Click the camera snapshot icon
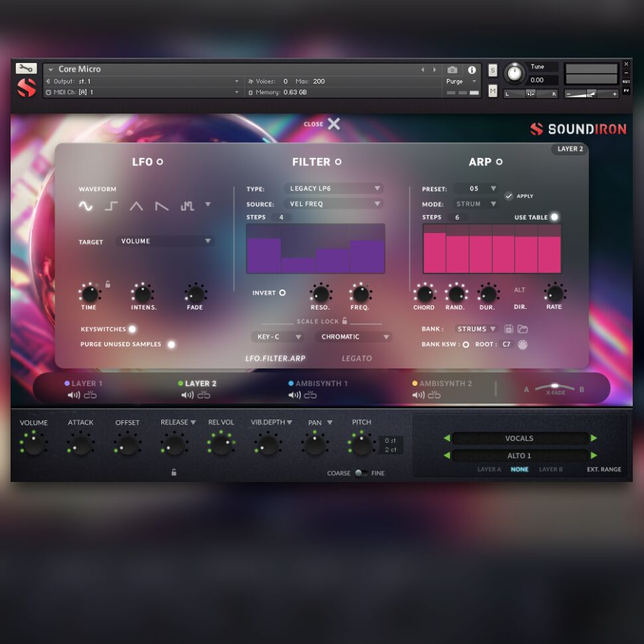This screenshot has height=644, width=644. click(x=452, y=70)
